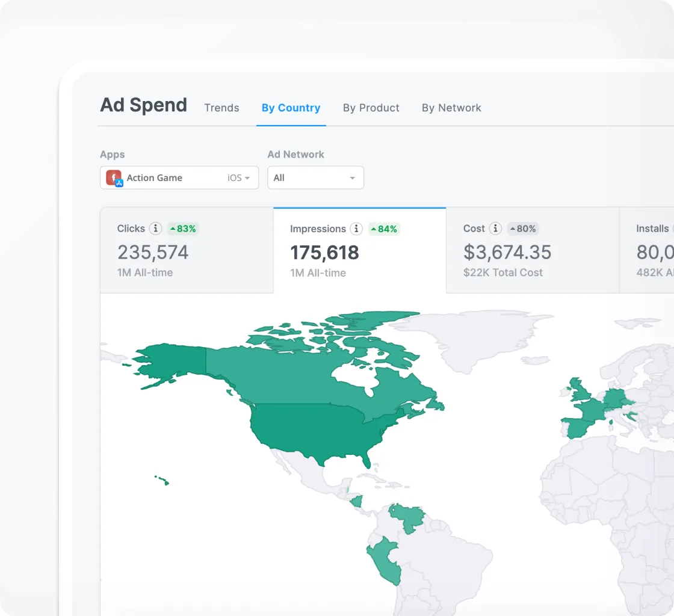The image size is (674, 616).
Task: Click the 84% impressions change badge
Action: coord(385,229)
